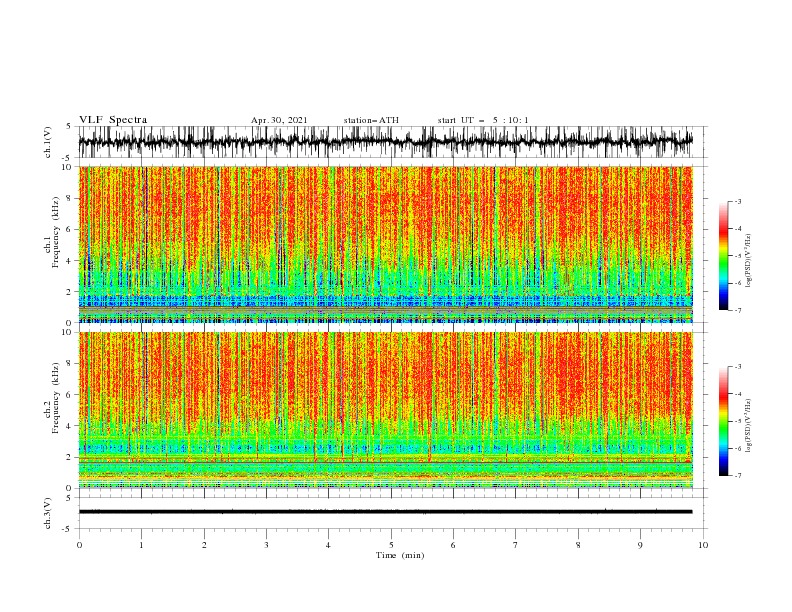Click the 'ch.3(V)' axis label
This screenshot has width=792, height=612.
click(x=48, y=513)
